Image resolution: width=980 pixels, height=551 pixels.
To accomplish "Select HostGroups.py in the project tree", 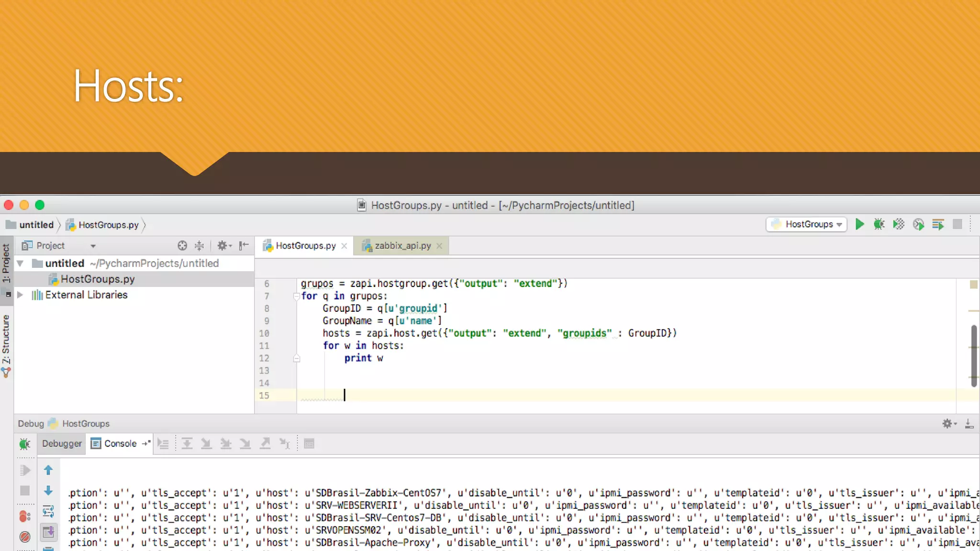I will 98,279.
